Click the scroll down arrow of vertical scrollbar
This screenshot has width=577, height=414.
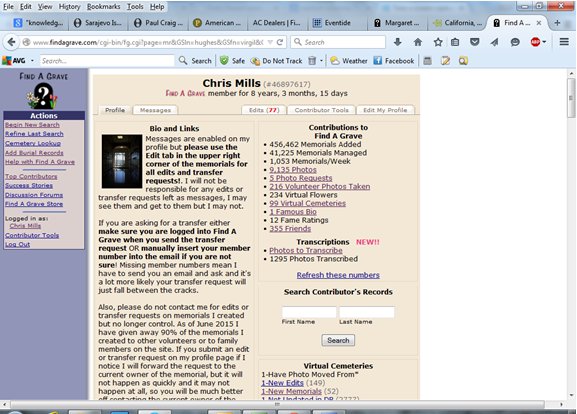click(571, 395)
